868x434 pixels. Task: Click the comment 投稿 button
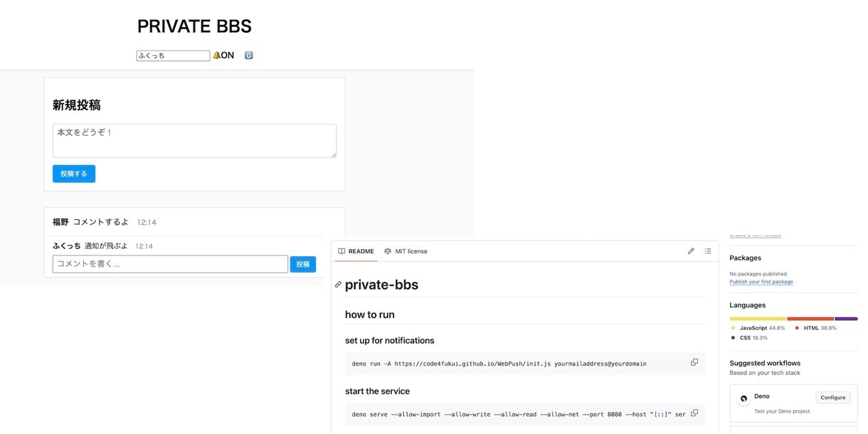click(x=303, y=264)
